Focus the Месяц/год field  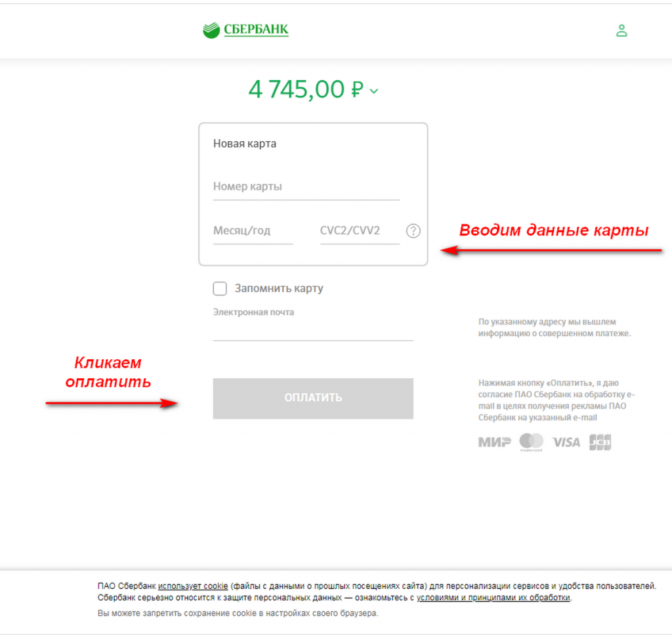pyautogui.click(x=253, y=231)
